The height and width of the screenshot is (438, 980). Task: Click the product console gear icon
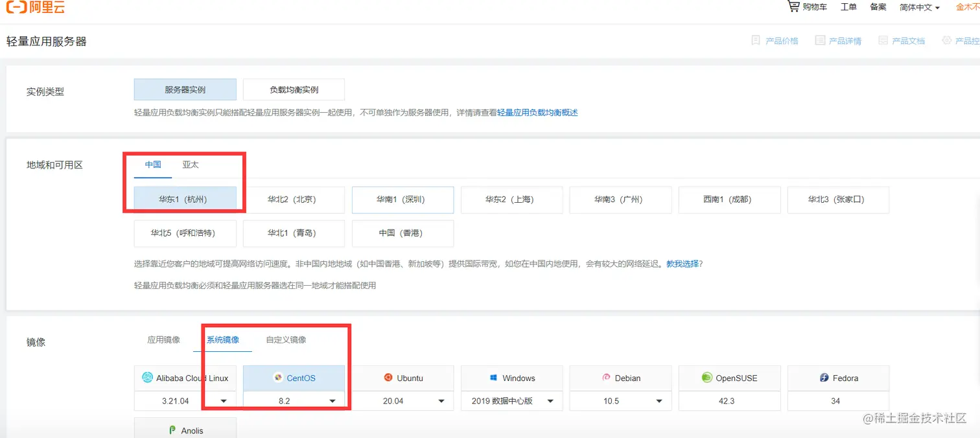tap(947, 40)
